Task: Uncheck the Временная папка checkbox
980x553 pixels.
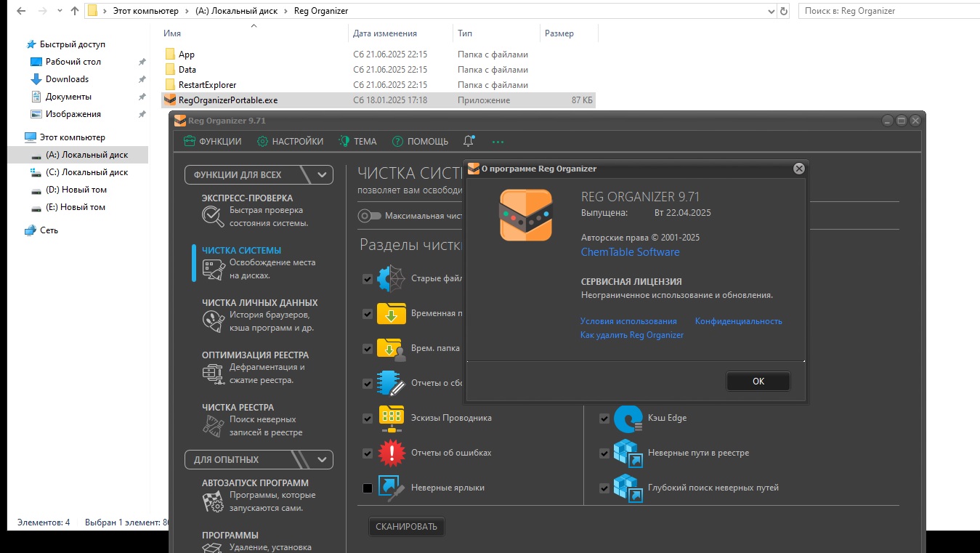Action: [368, 314]
